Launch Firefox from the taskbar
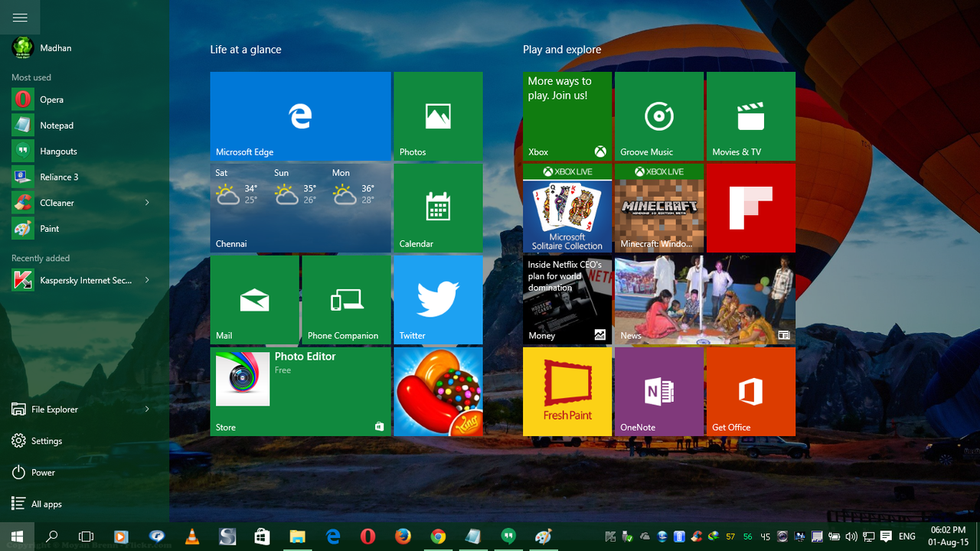This screenshot has width=980, height=551. tap(403, 536)
